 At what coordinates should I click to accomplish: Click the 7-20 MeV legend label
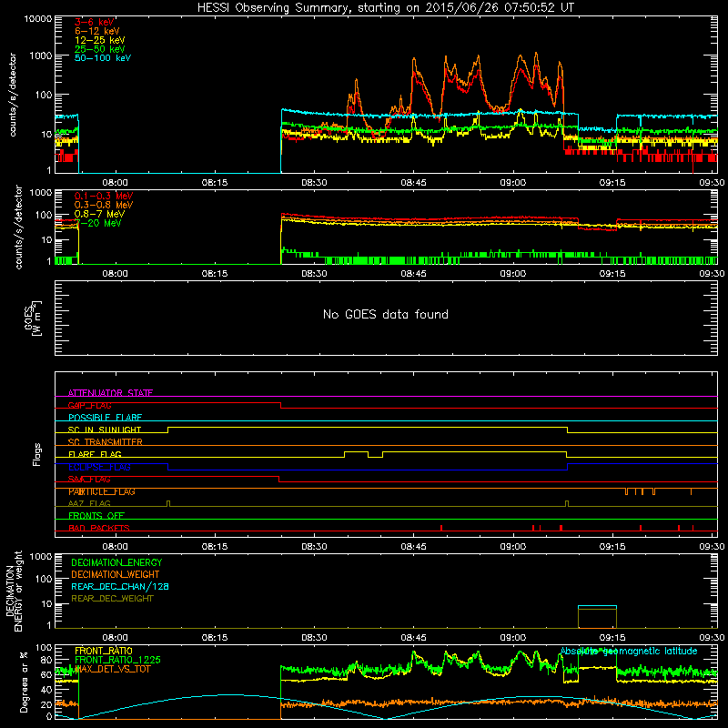click(98, 223)
